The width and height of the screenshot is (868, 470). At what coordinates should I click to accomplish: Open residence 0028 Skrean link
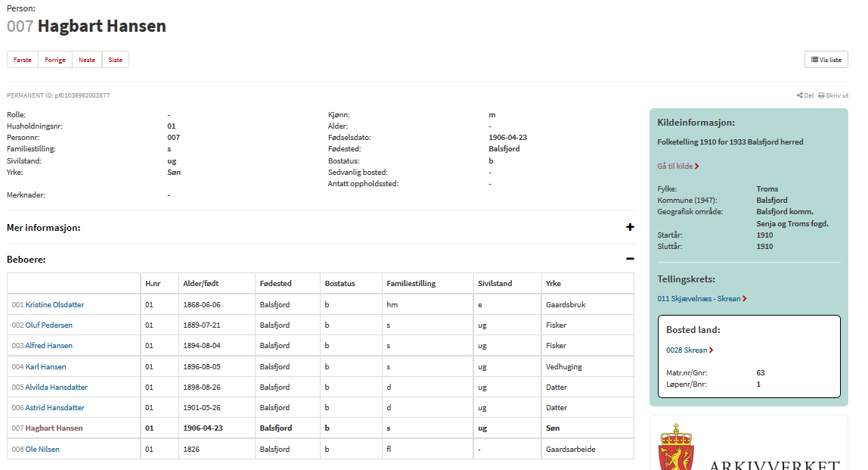point(689,350)
